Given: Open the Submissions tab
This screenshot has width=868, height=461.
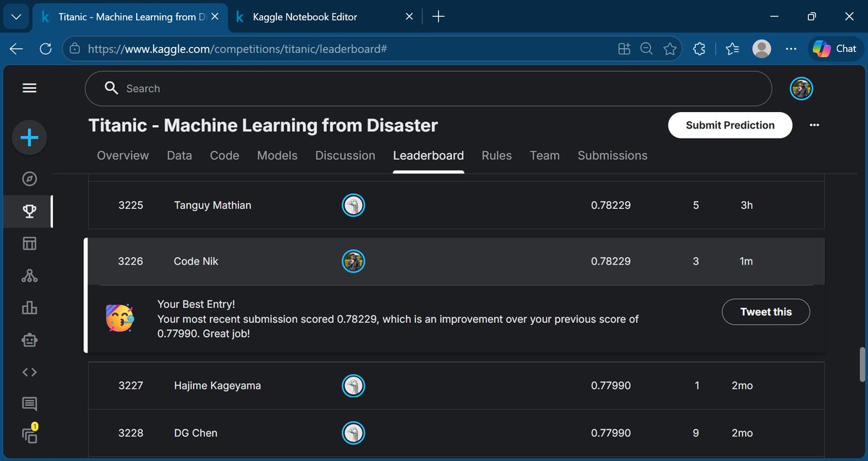Looking at the screenshot, I should pyautogui.click(x=613, y=155).
